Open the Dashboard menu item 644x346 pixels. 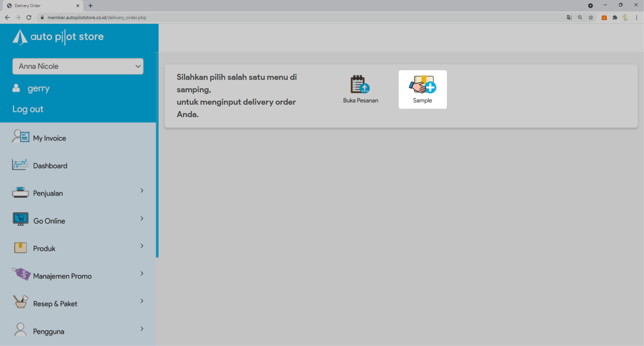pyautogui.click(x=50, y=166)
